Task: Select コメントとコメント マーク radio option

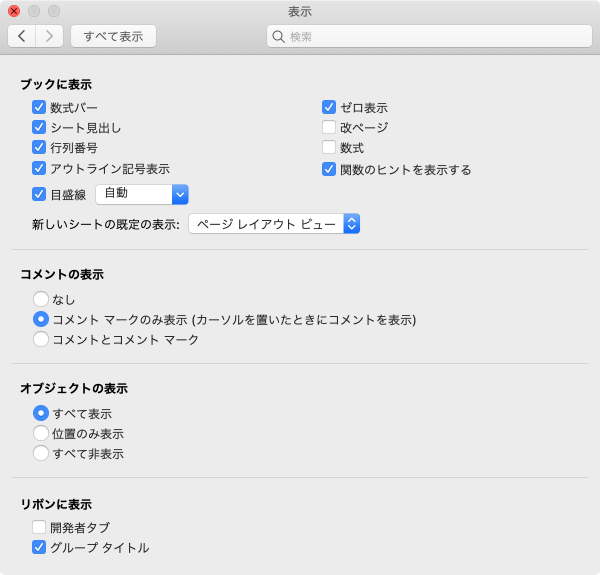Action: (41, 339)
